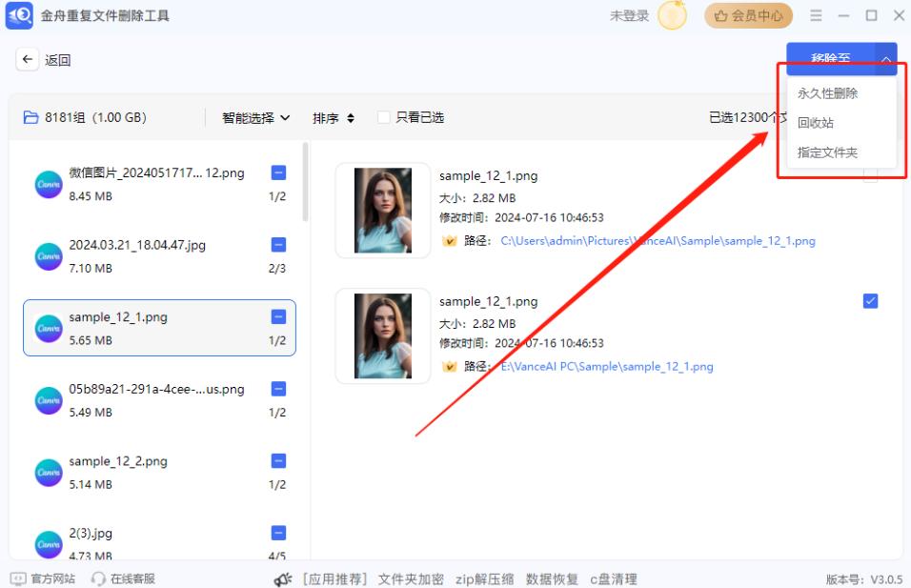The image size is (911, 588).
Task: Open the user avatar profile
Action: tap(672, 15)
